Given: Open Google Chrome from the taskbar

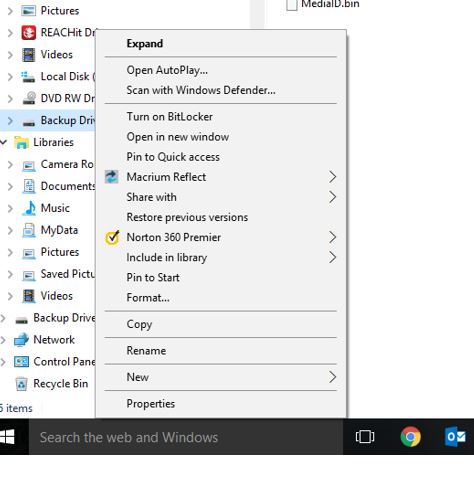Looking at the screenshot, I should coord(410,436).
